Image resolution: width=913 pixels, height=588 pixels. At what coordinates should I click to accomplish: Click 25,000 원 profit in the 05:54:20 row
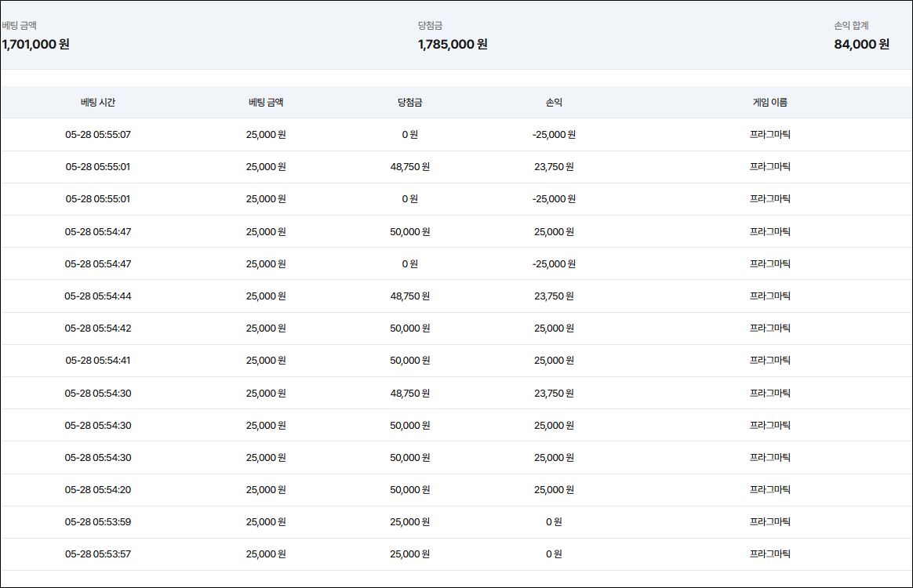(554, 490)
